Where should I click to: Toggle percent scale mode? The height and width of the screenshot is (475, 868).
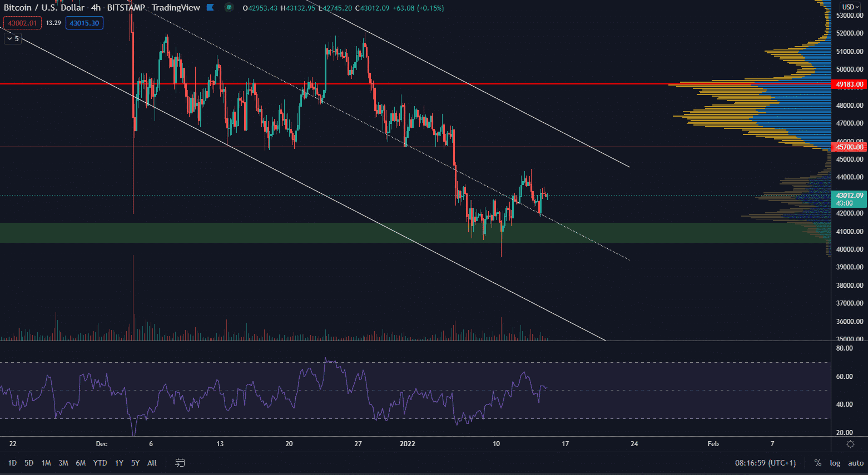pos(817,463)
